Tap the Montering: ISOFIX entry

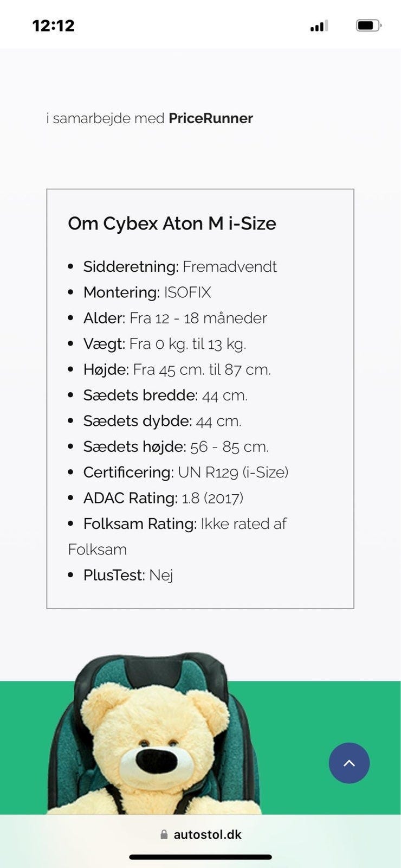[x=147, y=292]
